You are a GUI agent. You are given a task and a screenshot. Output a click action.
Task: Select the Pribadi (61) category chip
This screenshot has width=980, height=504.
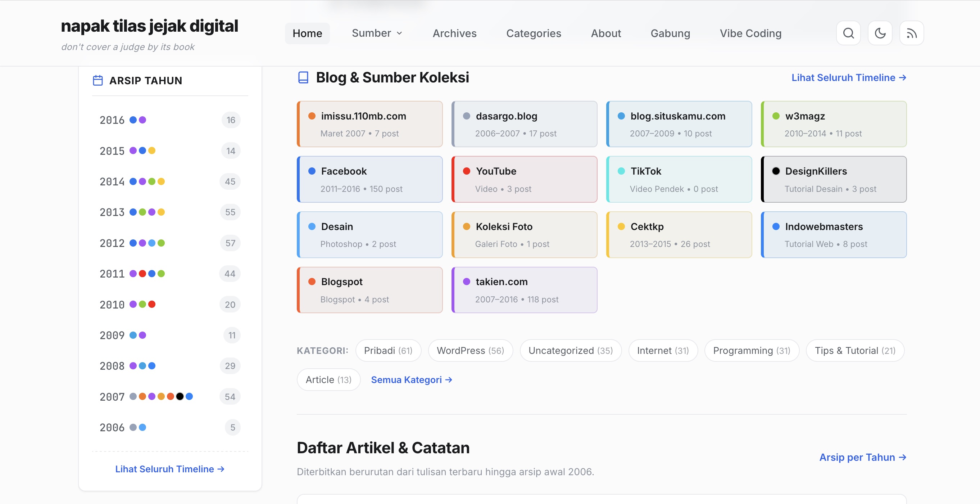click(389, 351)
